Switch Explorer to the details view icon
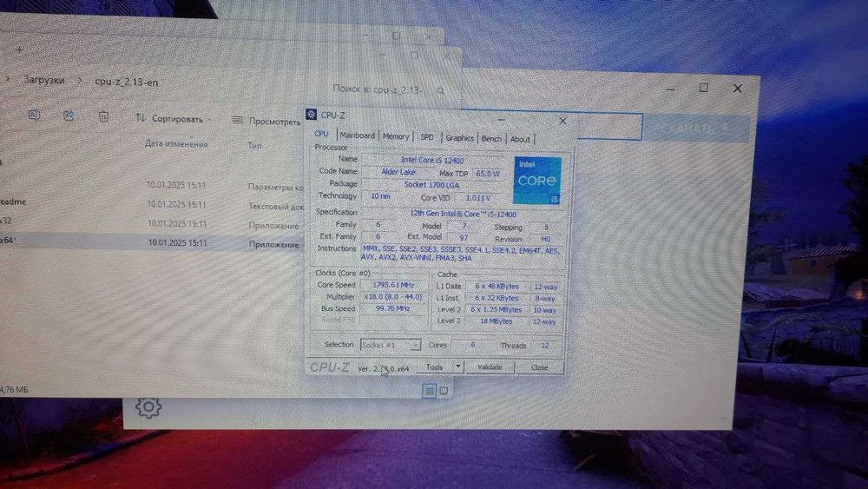 click(430, 391)
